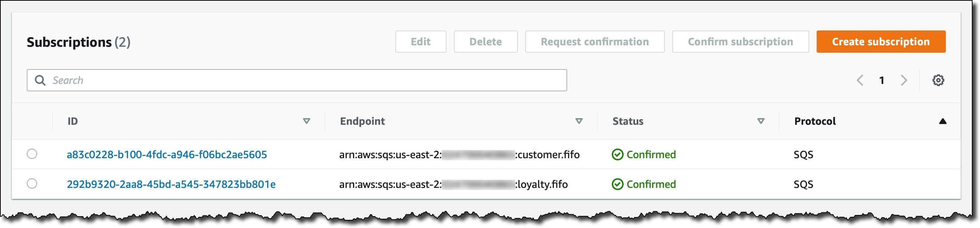Click the Endpoint column header
The image size is (980, 228).
tap(362, 121)
